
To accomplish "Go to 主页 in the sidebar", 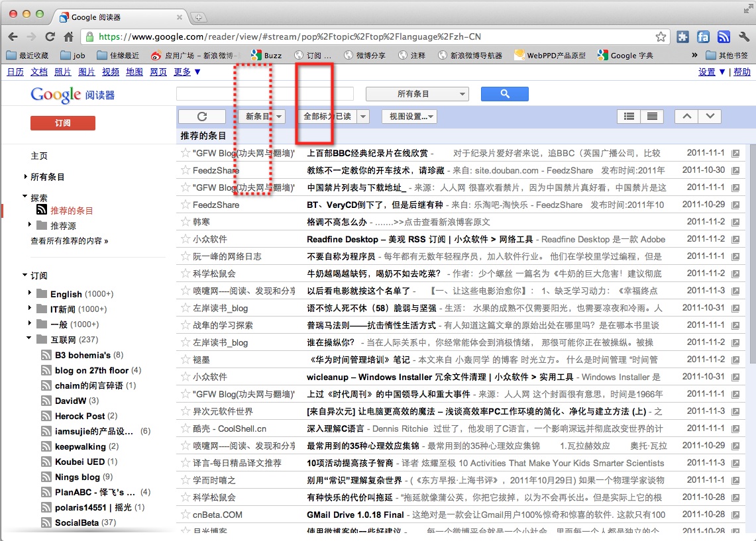I will 39,156.
